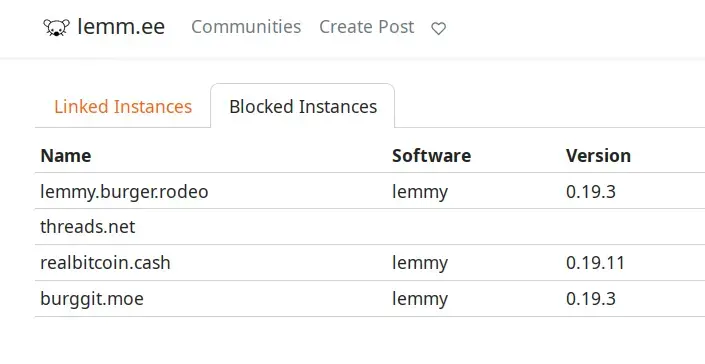Open the lemmy.burger.rodeo instance link

pos(124,191)
